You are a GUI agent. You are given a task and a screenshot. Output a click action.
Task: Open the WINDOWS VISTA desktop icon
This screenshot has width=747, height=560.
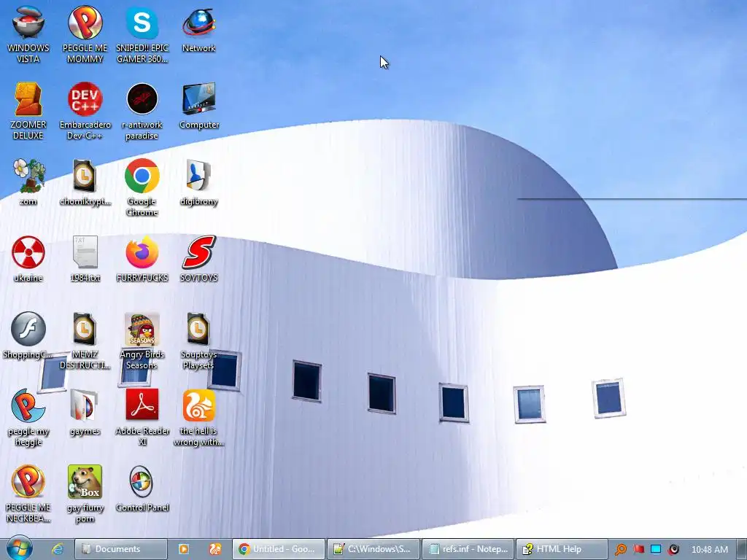tap(28, 34)
